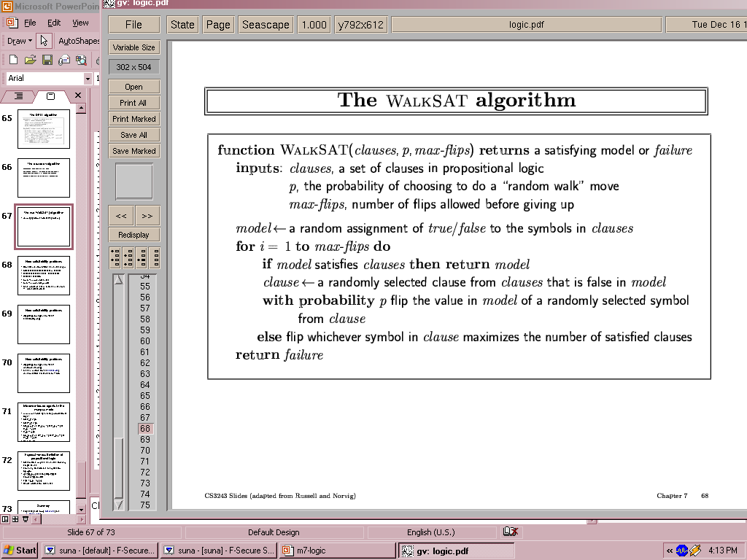747x560 pixels.
Task: Click the Redisplay button
Action: tap(133, 235)
